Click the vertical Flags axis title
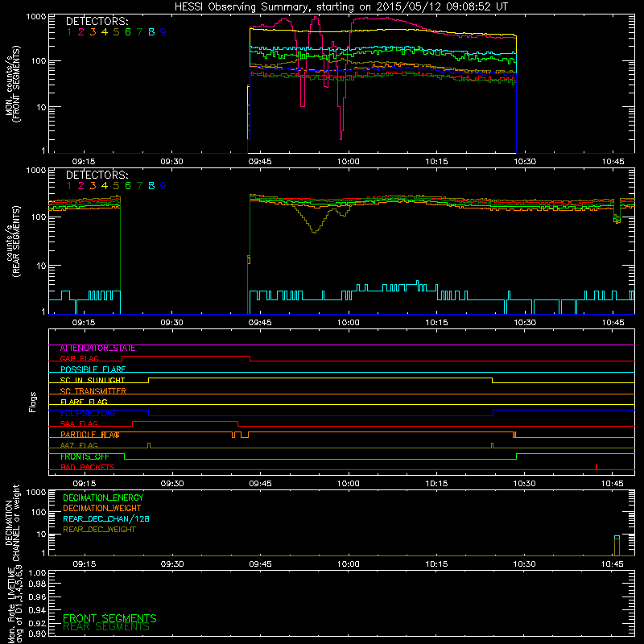This screenshot has height=644, width=644. tap(33, 402)
